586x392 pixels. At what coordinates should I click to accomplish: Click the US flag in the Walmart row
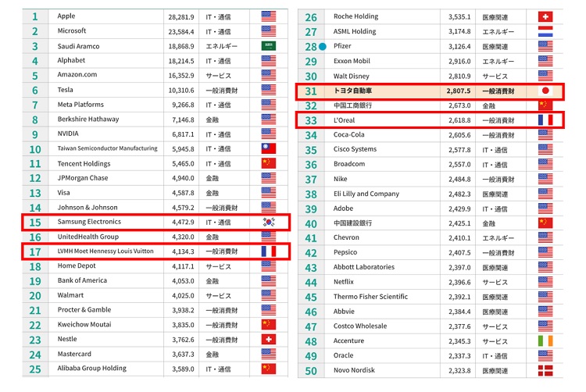point(268,295)
